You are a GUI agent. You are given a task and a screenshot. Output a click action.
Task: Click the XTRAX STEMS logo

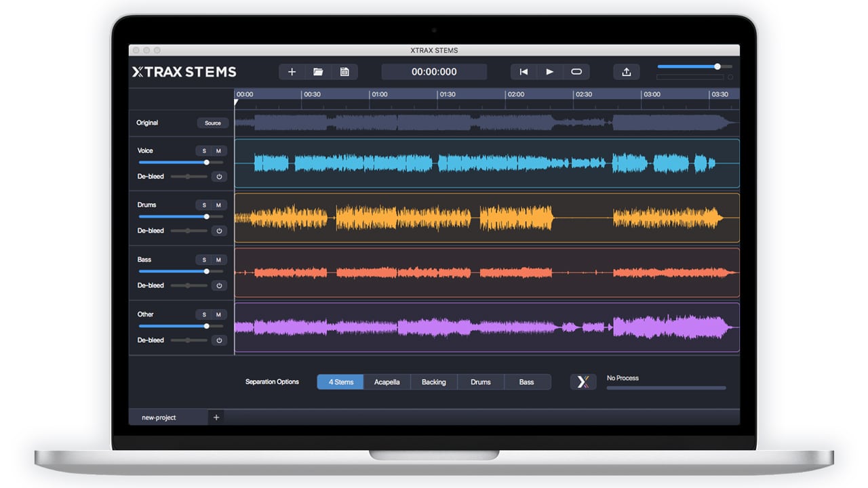(184, 72)
